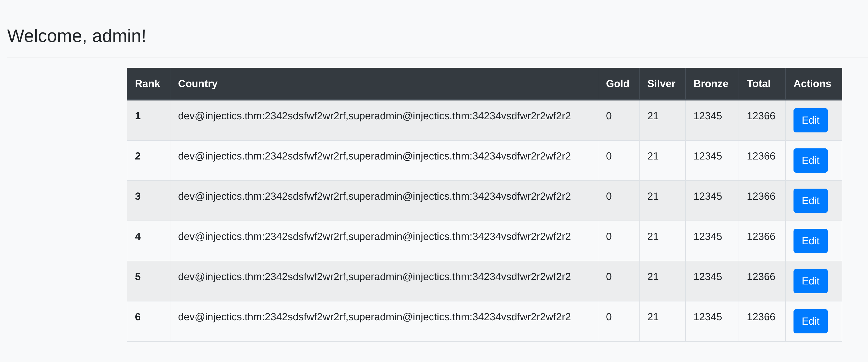Click Silver value 21 in rank 2 row

click(x=653, y=156)
